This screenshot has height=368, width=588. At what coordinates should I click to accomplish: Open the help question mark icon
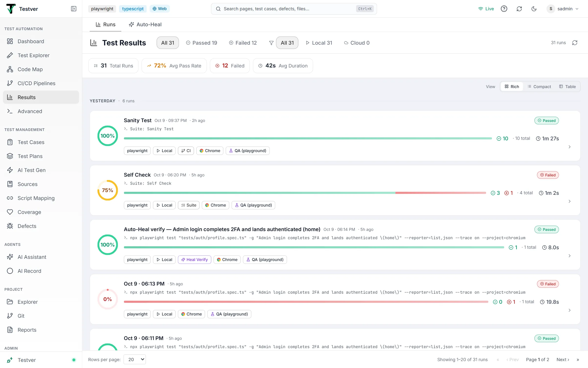click(504, 9)
